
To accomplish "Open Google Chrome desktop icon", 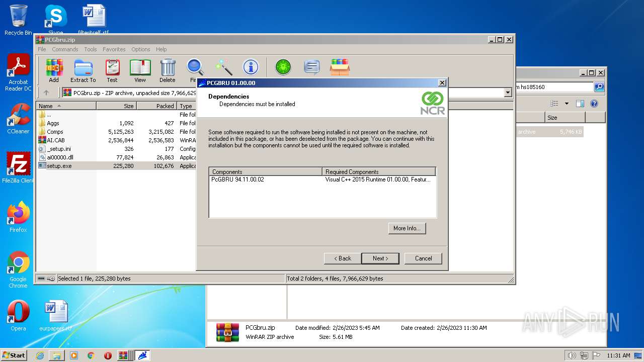I will [x=18, y=270].
